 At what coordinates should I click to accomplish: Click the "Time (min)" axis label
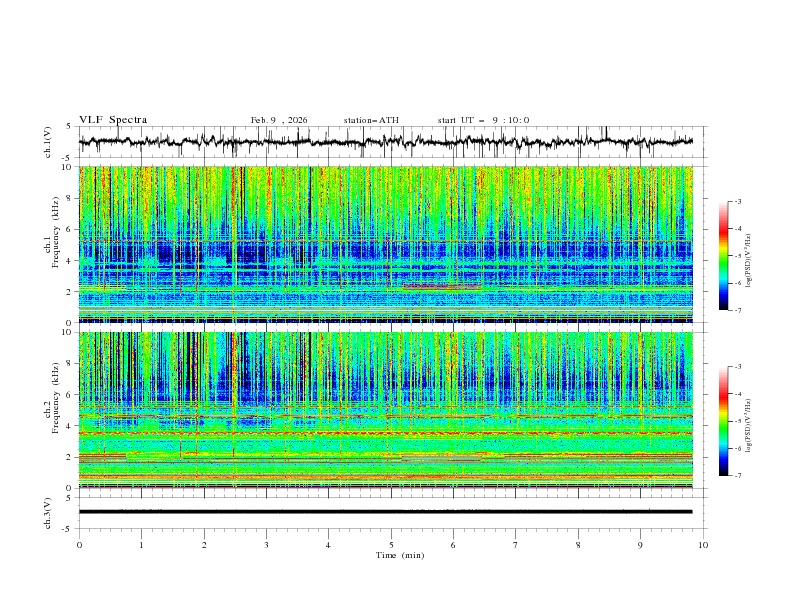pos(400,555)
